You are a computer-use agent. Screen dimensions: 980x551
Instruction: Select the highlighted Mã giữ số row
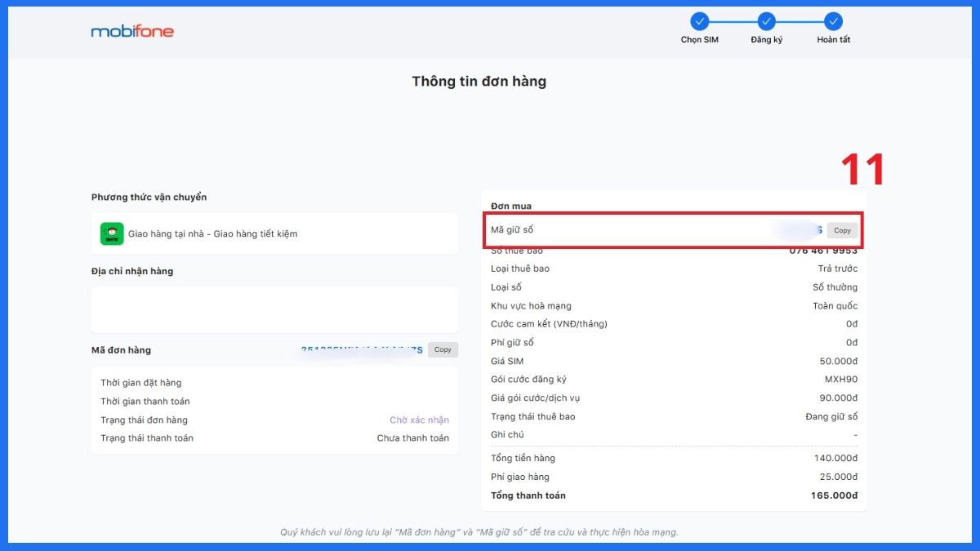click(674, 229)
